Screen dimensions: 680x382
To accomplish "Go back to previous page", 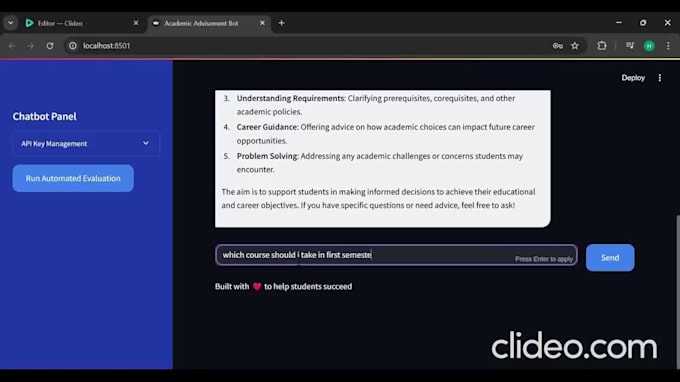I will tap(12, 46).
